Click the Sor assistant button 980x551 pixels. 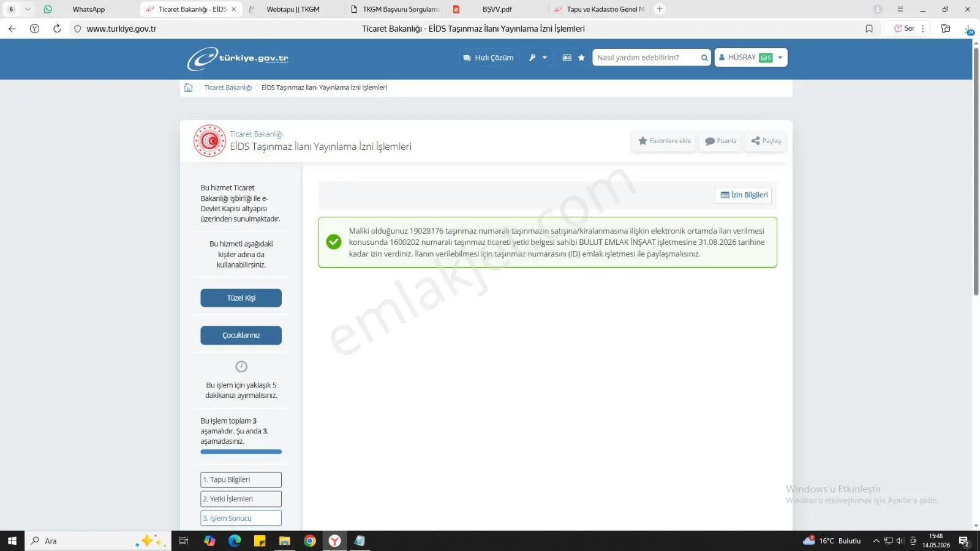pos(904,29)
